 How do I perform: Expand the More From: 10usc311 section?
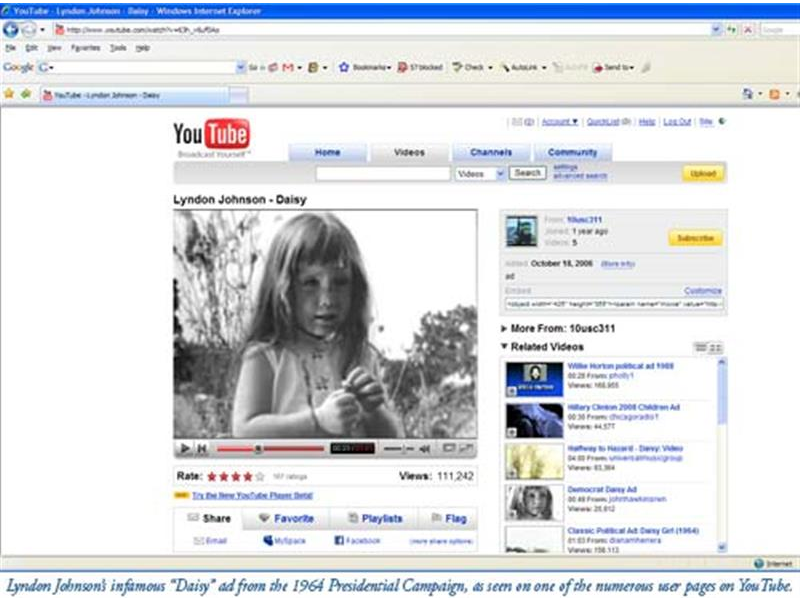(x=504, y=329)
